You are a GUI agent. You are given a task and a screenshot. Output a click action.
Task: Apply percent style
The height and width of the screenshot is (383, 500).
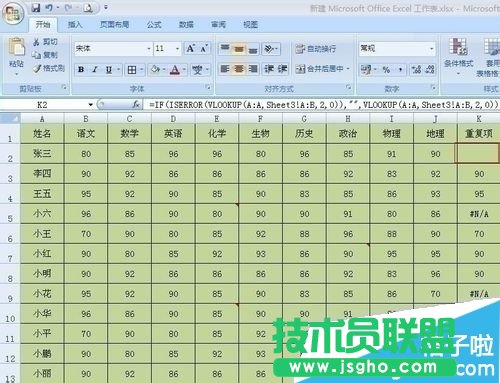pos(386,69)
